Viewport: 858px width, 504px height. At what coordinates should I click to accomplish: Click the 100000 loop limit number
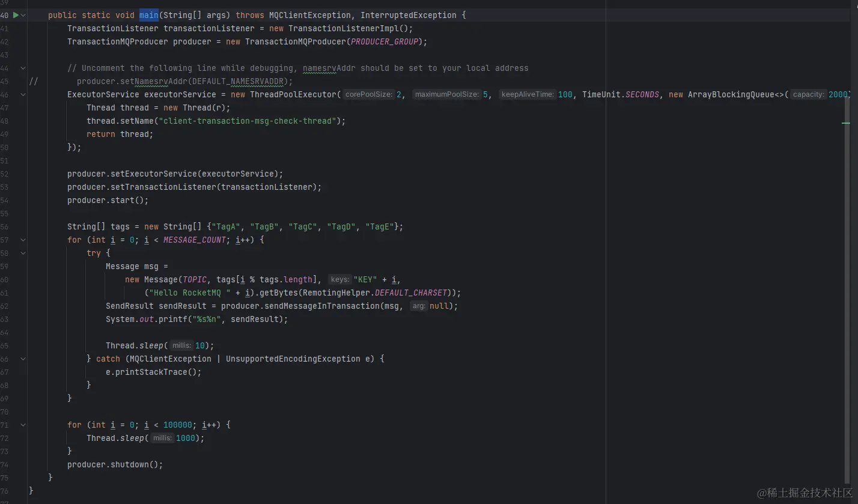pyautogui.click(x=178, y=425)
